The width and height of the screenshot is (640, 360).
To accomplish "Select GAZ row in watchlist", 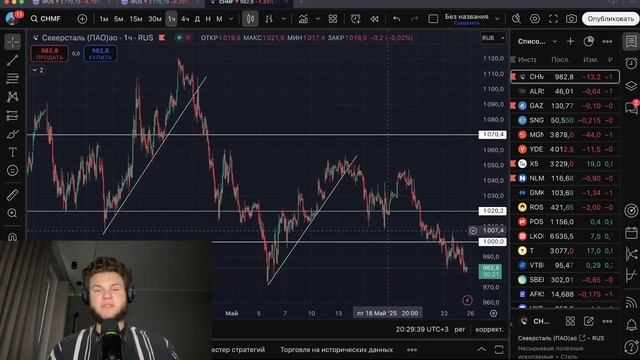I will (x=565, y=106).
